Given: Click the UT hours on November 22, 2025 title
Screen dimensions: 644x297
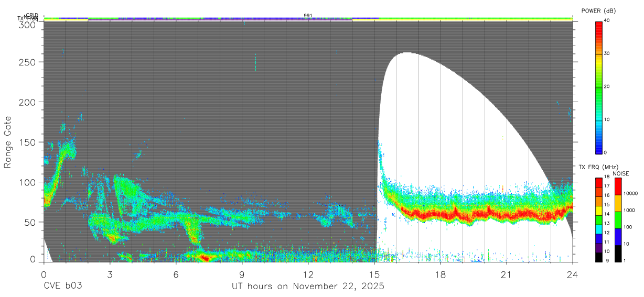Looking at the screenshot, I should 308,287.
